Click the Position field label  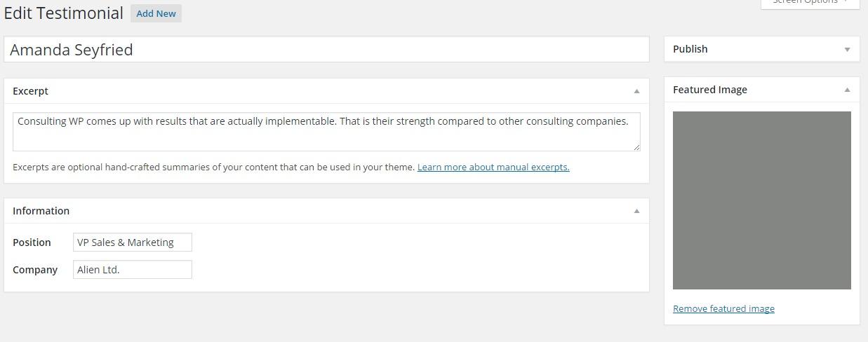tap(32, 242)
